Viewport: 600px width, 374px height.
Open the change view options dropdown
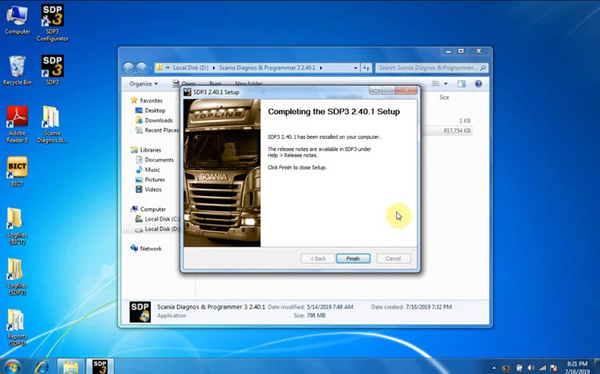point(446,83)
